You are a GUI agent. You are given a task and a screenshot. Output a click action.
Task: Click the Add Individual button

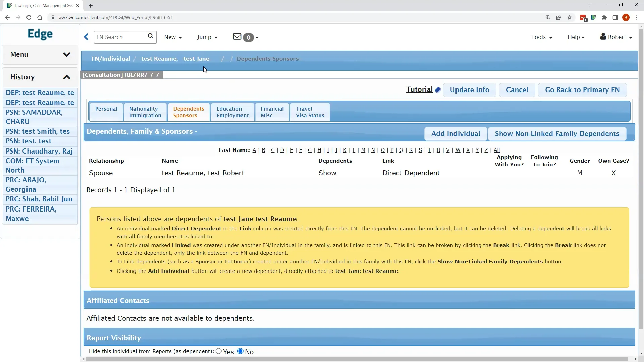point(455,133)
